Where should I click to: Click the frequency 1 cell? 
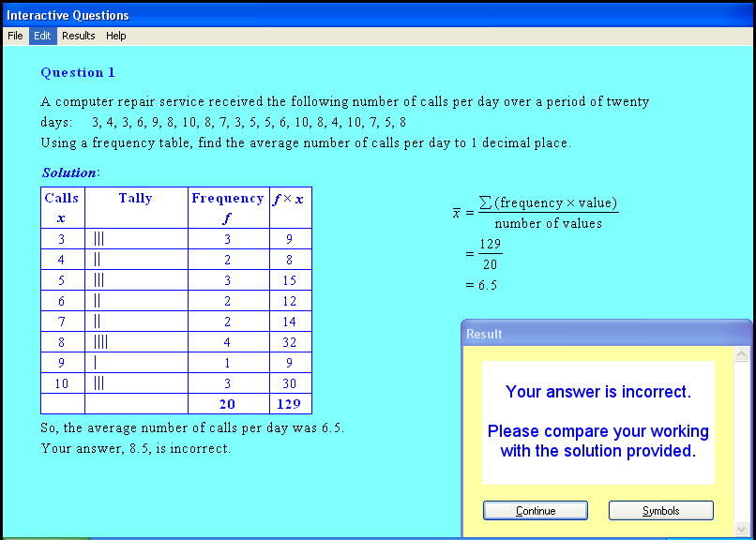(x=228, y=363)
